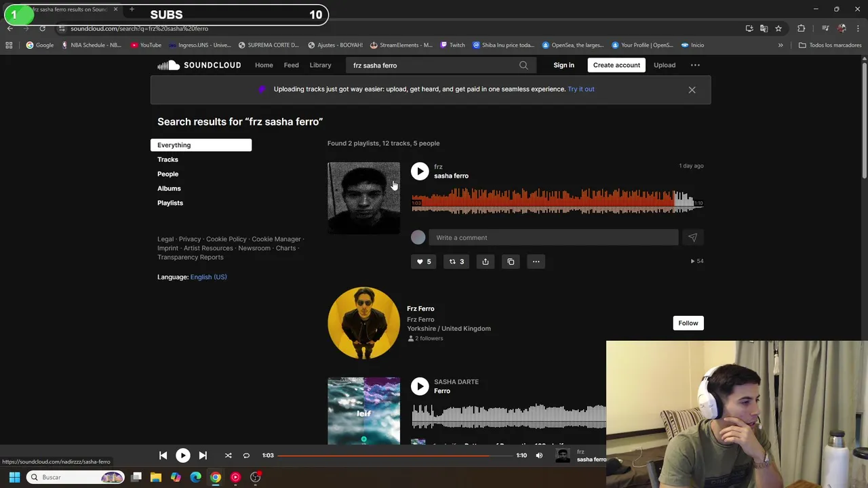Screen dimensions: 868x488
Task: Click the Create account button
Action: (x=616, y=65)
